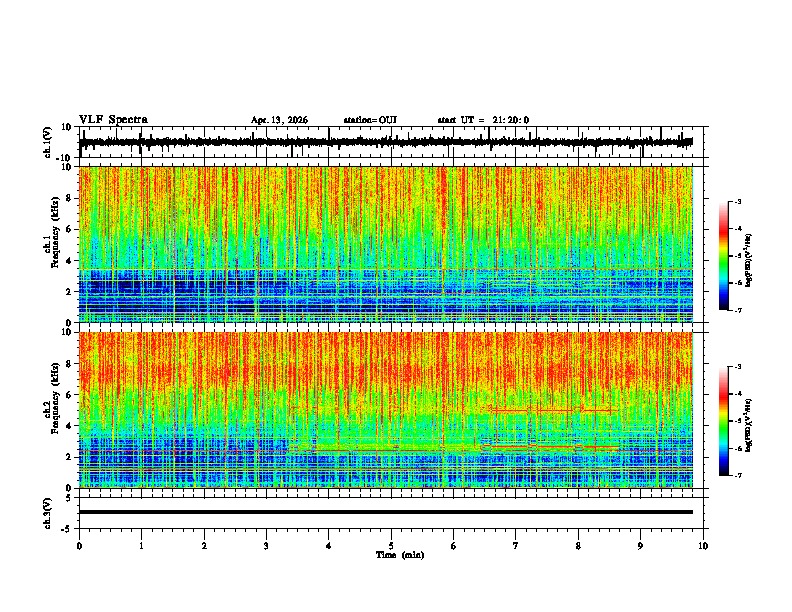Click the time axis tick label "3"
This screenshot has width=792, height=612.
(266, 546)
